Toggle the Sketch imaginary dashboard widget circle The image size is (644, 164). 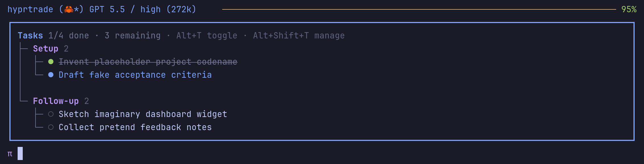[51, 114]
